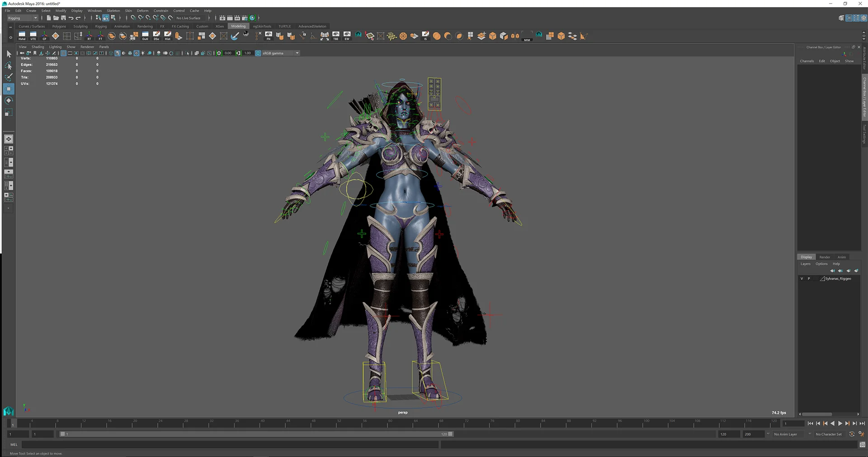Open animation preferences running-man icon

(861, 434)
